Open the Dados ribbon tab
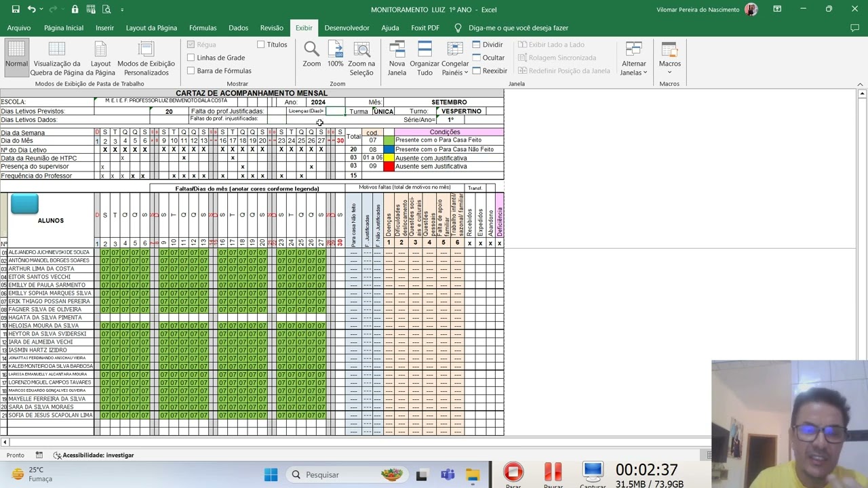The image size is (868, 488). coord(238,28)
